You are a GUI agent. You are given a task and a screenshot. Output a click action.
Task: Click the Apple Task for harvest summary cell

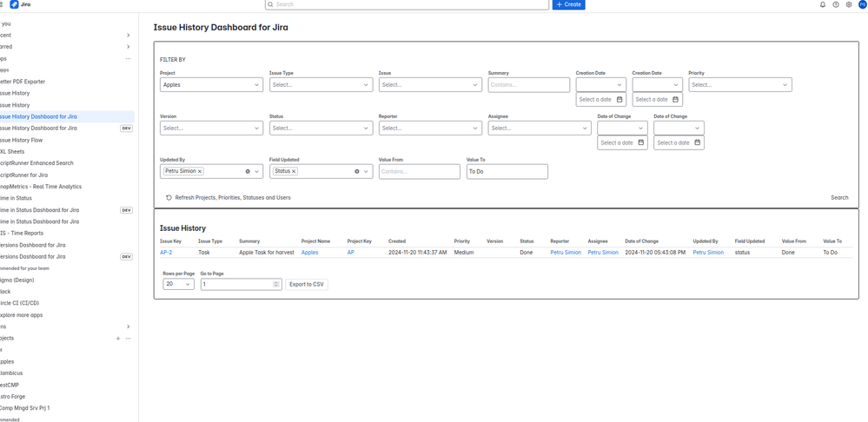coord(266,252)
